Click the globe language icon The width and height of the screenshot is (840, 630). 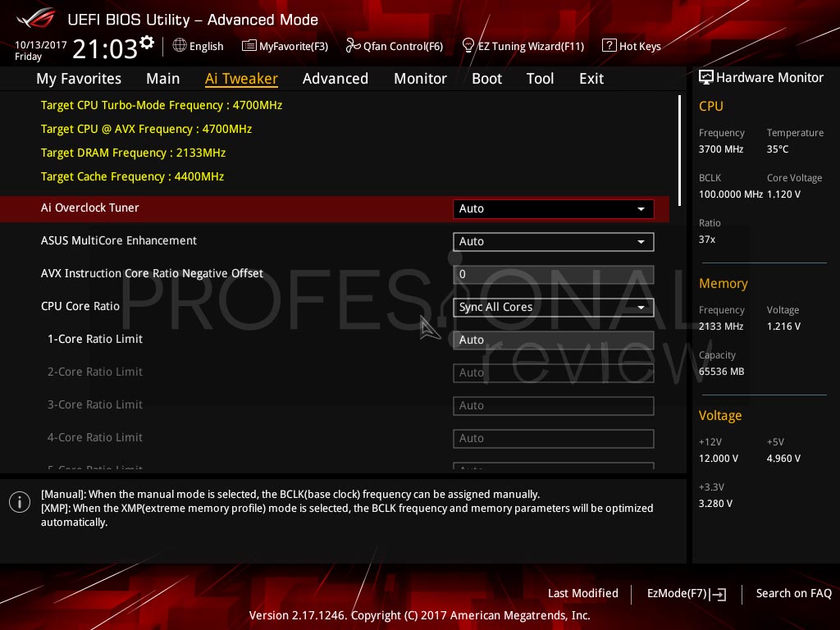tap(180, 46)
